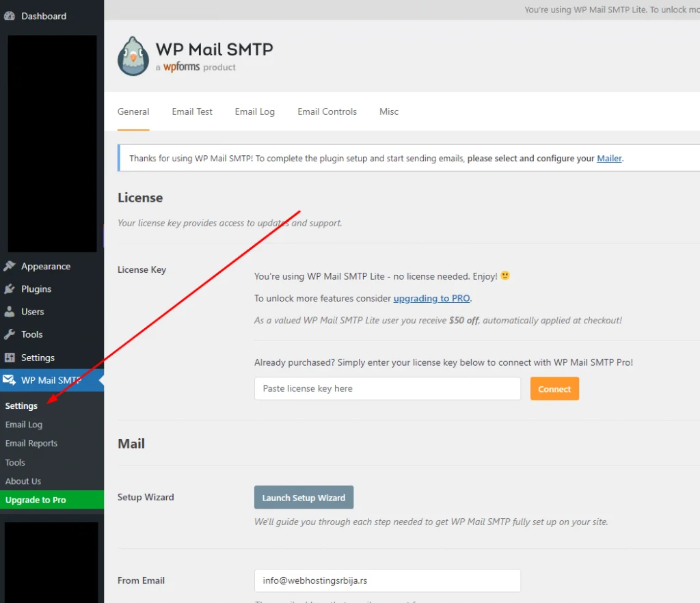This screenshot has height=603, width=700.
Task: Click the Tools wrench icon
Action: [10, 334]
